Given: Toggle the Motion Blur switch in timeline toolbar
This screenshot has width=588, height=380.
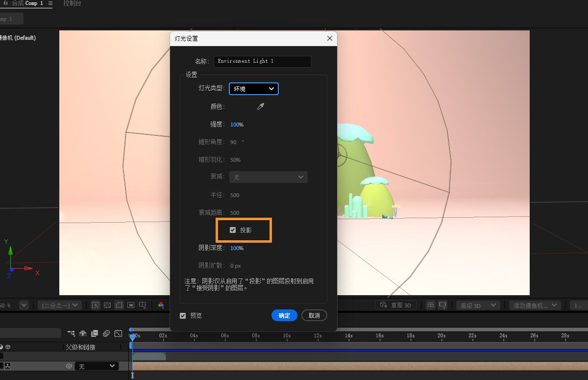Looking at the screenshot, I should pos(107,333).
